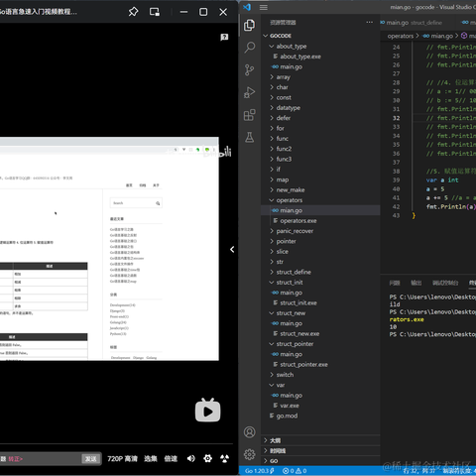Screen dimensions: 476x476
Task: Open the video player settings gear
Action: pyautogui.click(x=208, y=458)
